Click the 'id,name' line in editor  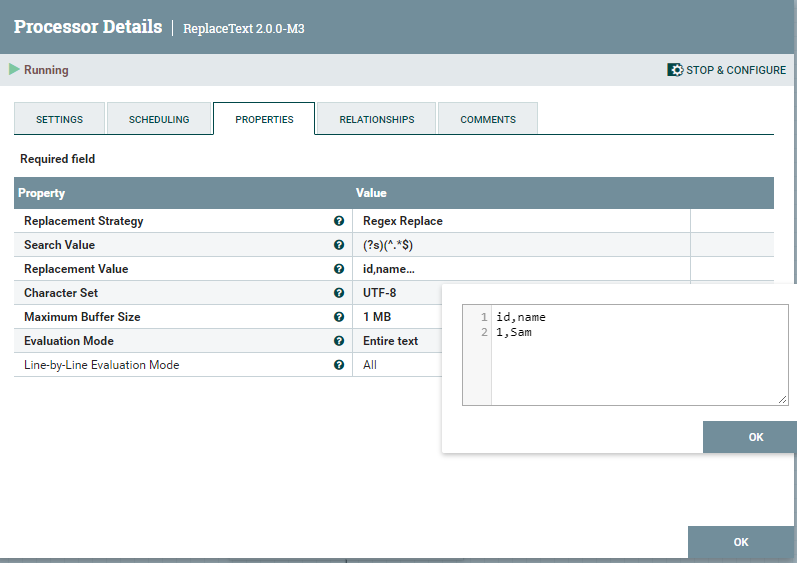(521, 317)
